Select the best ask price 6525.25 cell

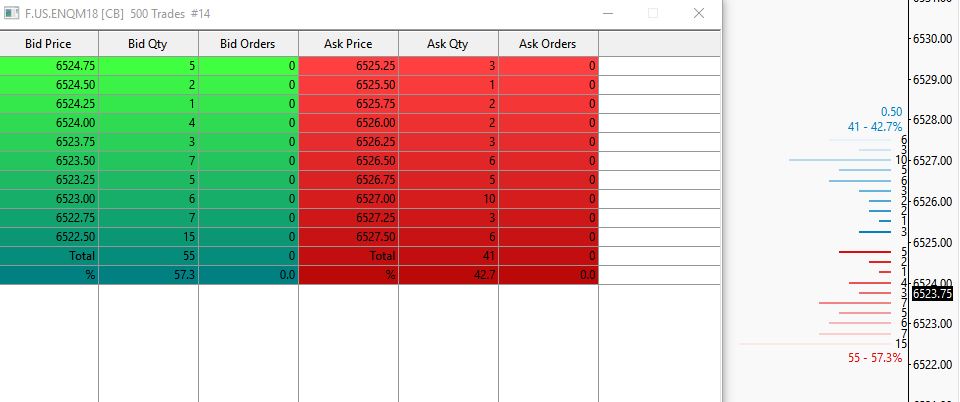[x=348, y=66]
